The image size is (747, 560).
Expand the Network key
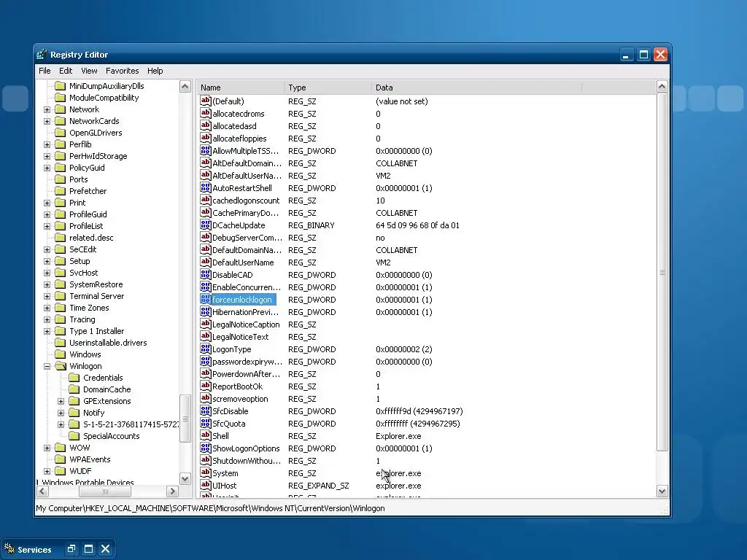pyautogui.click(x=47, y=109)
